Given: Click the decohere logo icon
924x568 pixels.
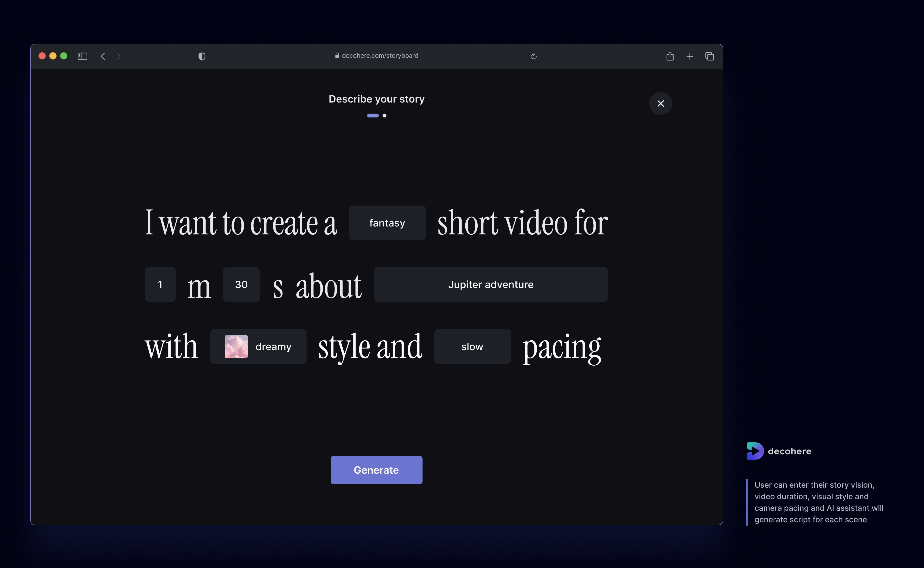Looking at the screenshot, I should [755, 451].
